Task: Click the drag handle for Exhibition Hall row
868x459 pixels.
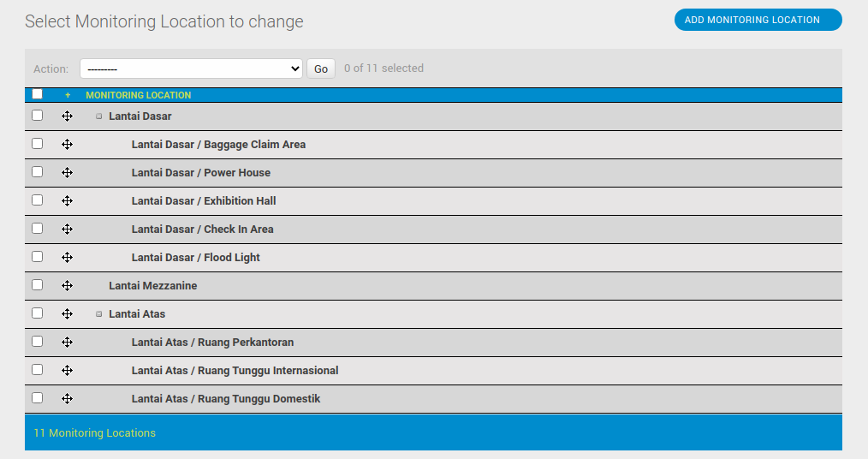Action: (x=68, y=201)
